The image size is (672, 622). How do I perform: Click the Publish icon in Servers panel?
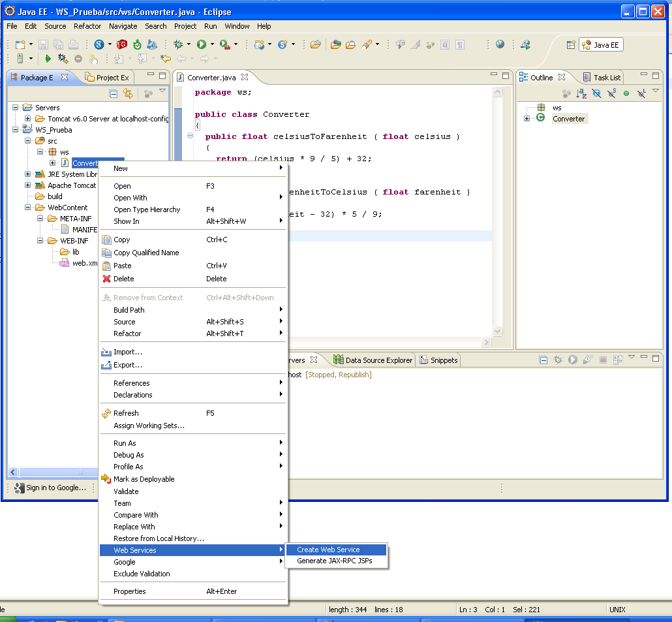(618, 360)
